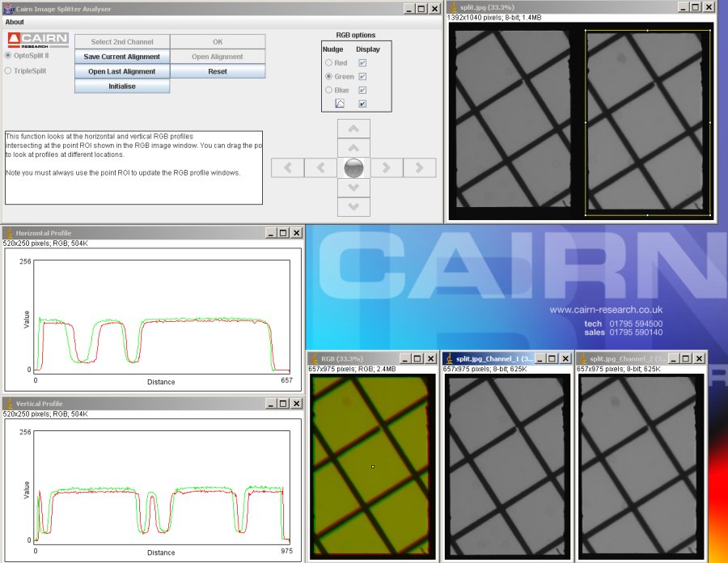Image resolution: width=728 pixels, height=563 pixels.
Task: Click the split.jpg_Channel_1 window title icon
Action: pos(449,359)
